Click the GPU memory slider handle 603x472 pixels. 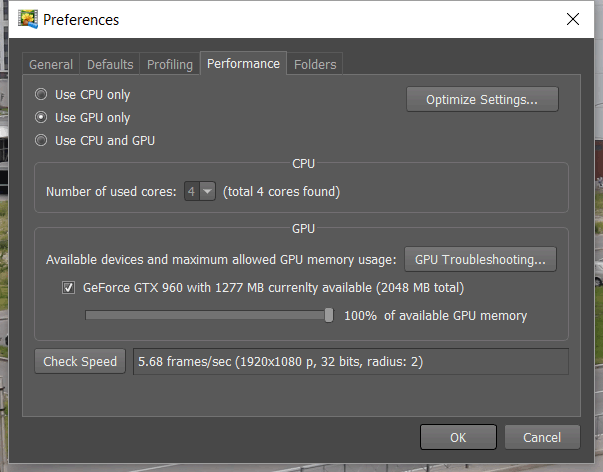click(x=329, y=315)
